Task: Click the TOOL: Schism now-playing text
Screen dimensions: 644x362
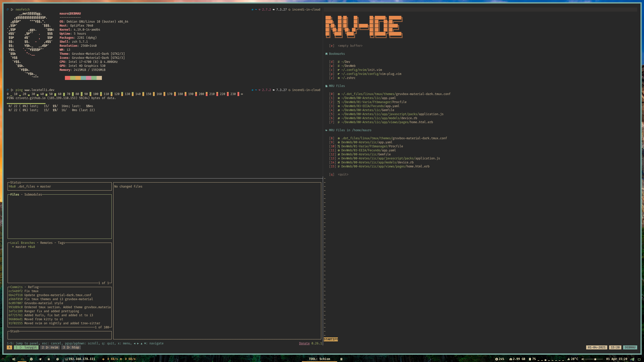Action: (319, 359)
